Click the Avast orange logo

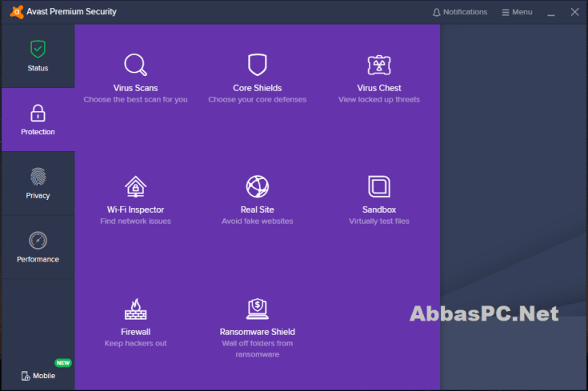click(17, 12)
